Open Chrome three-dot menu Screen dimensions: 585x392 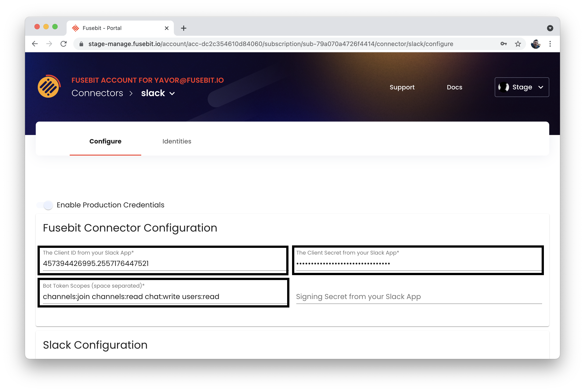click(550, 44)
